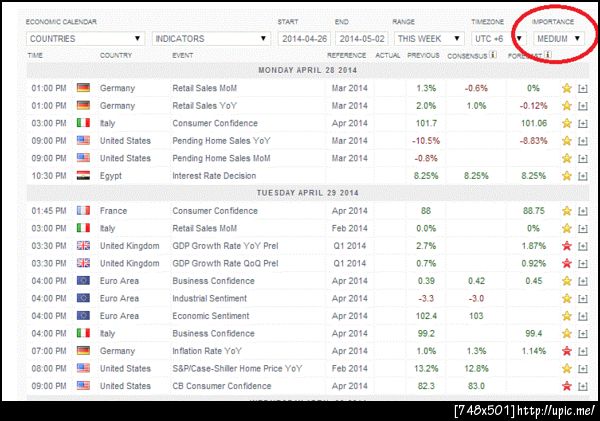Click the star icon for Germany Retail Sales MoM
Viewport: 600px width, 421px height.
coord(566,88)
